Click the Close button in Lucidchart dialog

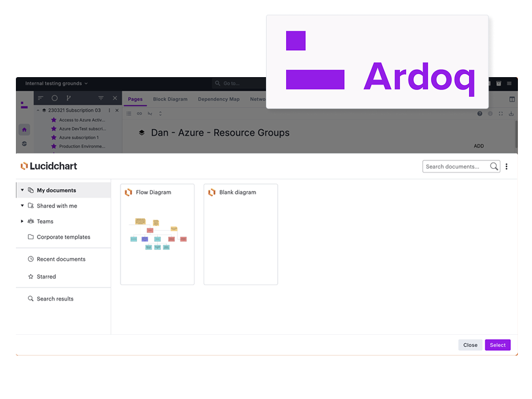click(x=470, y=345)
